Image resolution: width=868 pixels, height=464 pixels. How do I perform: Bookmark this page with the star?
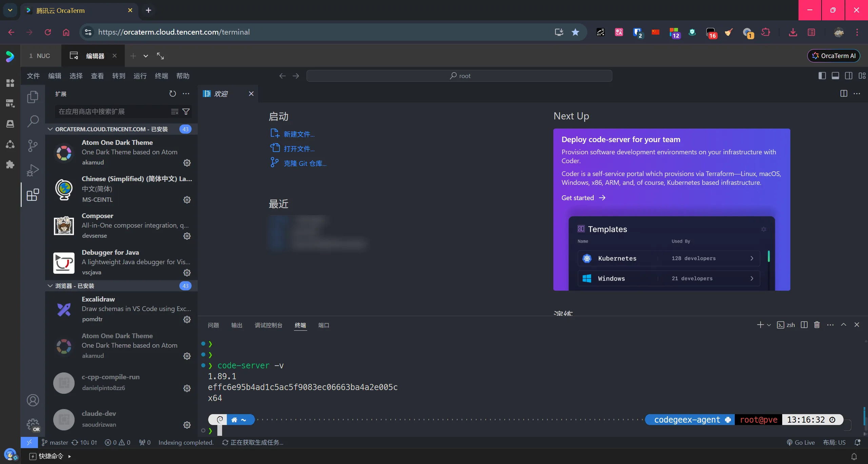(x=575, y=32)
